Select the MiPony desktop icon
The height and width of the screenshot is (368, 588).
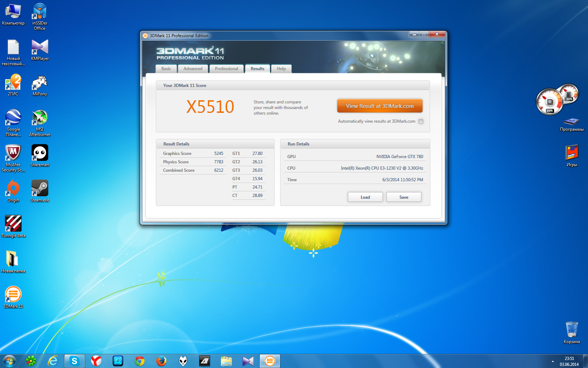(40, 86)
